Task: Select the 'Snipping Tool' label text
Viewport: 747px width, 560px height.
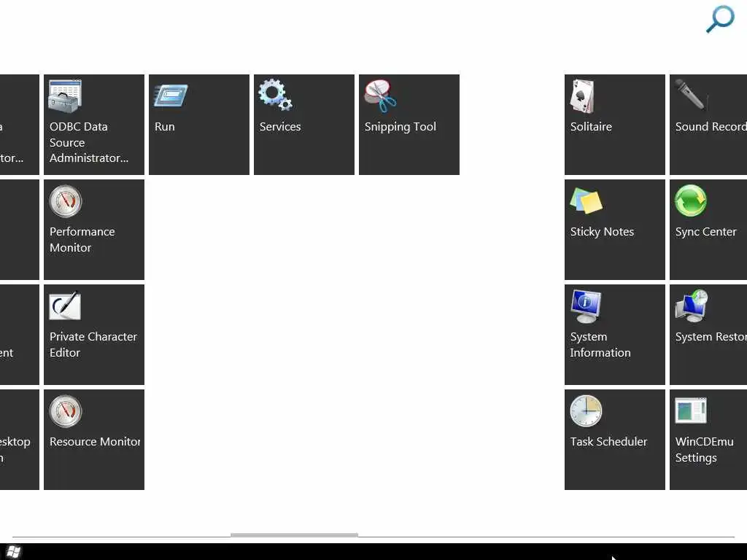Action: [x=400, y=127]
